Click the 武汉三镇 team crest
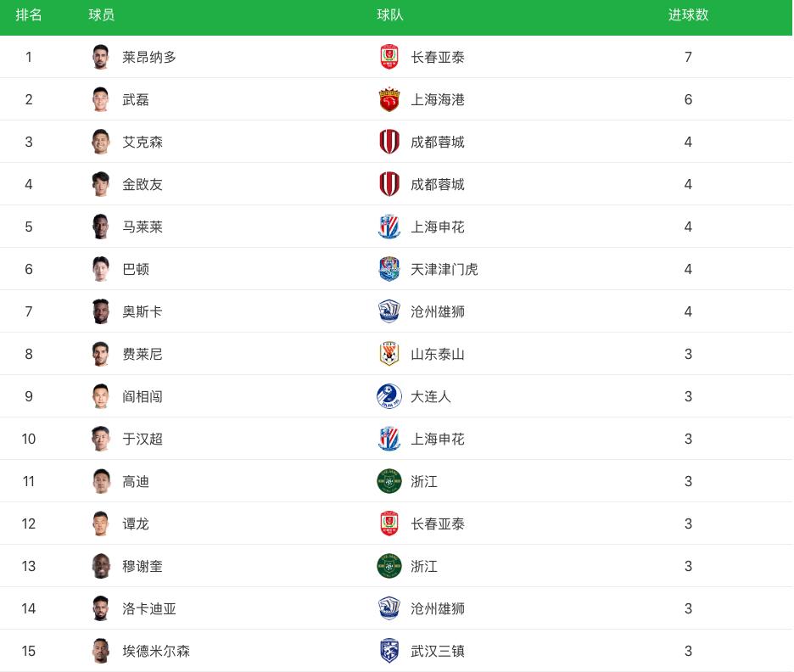Viewport: 794px width, 672px height. [x=389, y=651]
